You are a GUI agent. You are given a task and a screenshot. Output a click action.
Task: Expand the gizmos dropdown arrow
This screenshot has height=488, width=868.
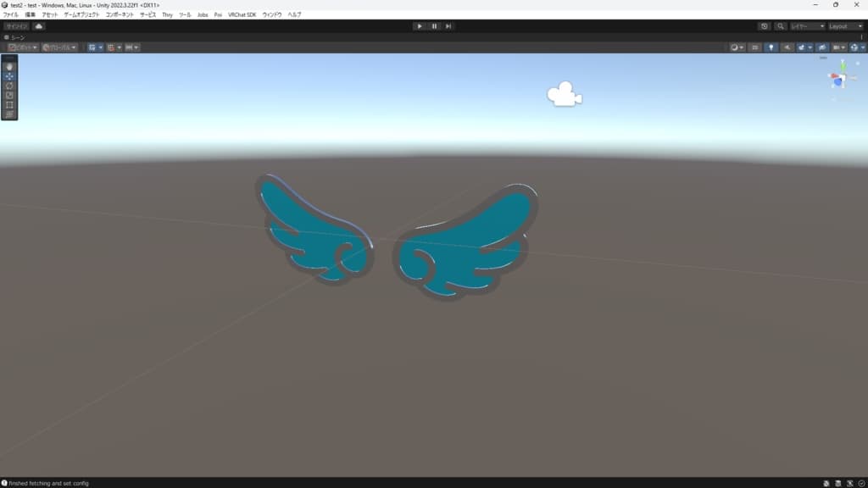point(862,47)
